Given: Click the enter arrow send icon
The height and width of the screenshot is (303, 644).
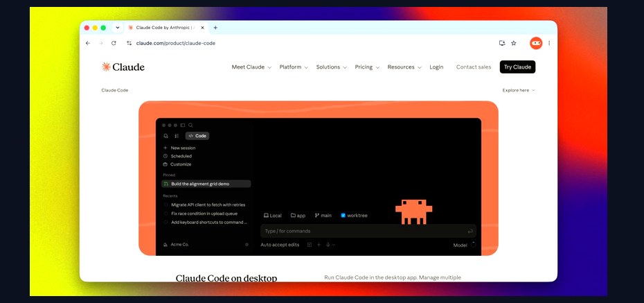Looking at the screenshot, I should (470, 231).
